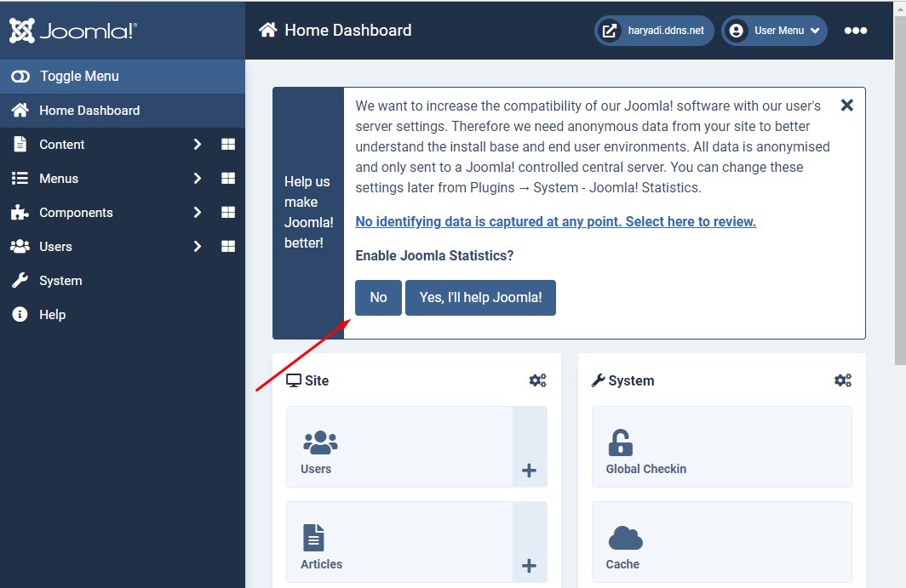Open the three-dots more options menu
This screenshot has width=906, height=588.
[x=855, y=31]
